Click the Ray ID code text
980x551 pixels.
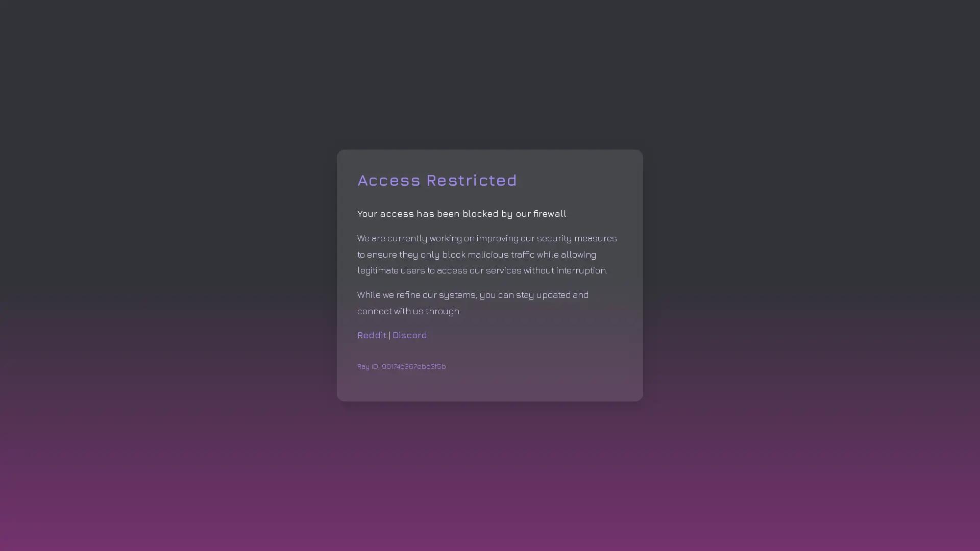tap(413, 366)
